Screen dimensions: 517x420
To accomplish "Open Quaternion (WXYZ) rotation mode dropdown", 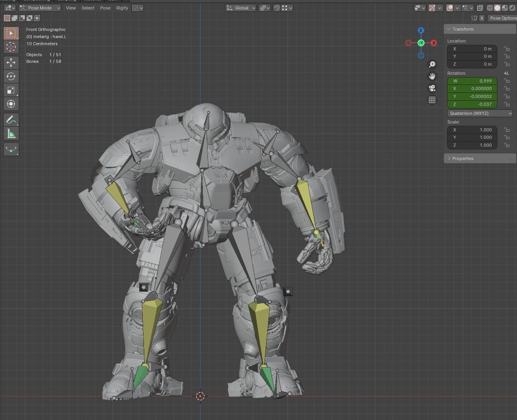I will (x=480, y=113).
